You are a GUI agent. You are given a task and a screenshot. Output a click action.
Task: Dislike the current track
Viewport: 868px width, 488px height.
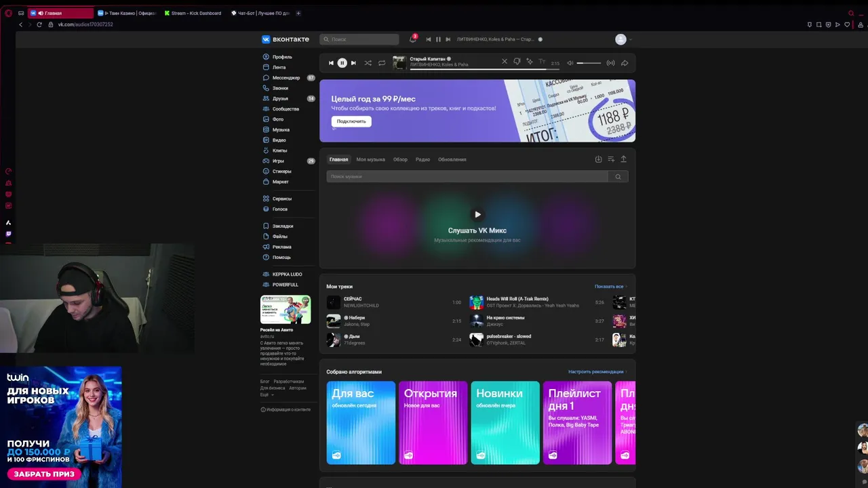pyautogui.click(x=517, y=62)
